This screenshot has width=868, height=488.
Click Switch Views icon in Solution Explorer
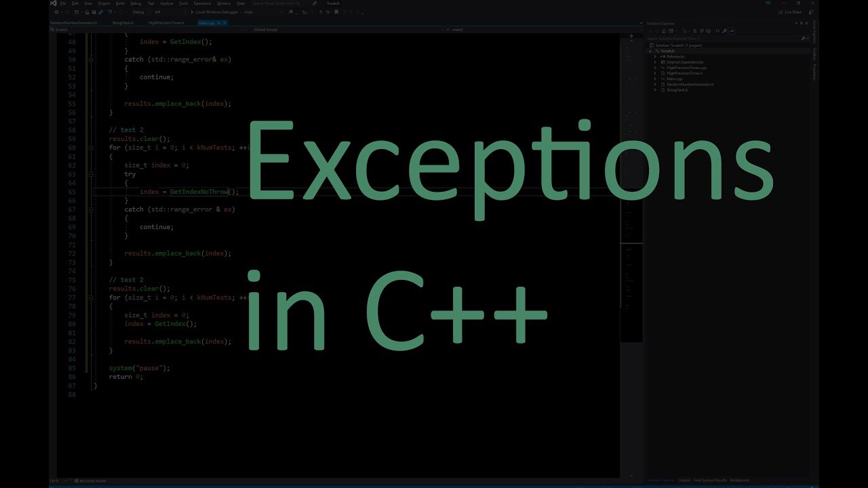click(671, 31)
